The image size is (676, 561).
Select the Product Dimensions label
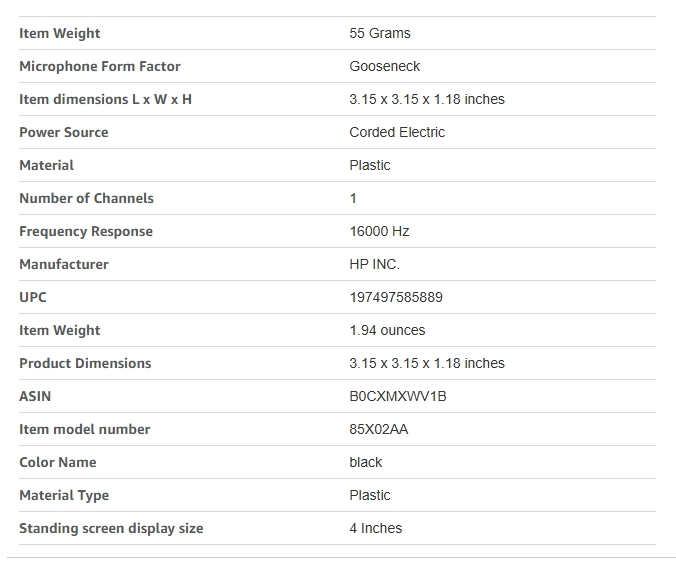click(x=85, y=363)
